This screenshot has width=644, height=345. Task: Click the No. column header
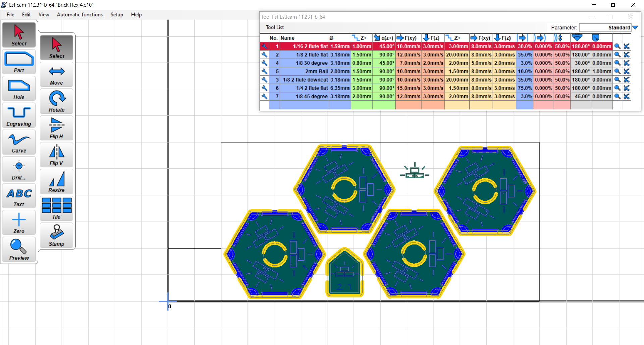pos(274,38)
